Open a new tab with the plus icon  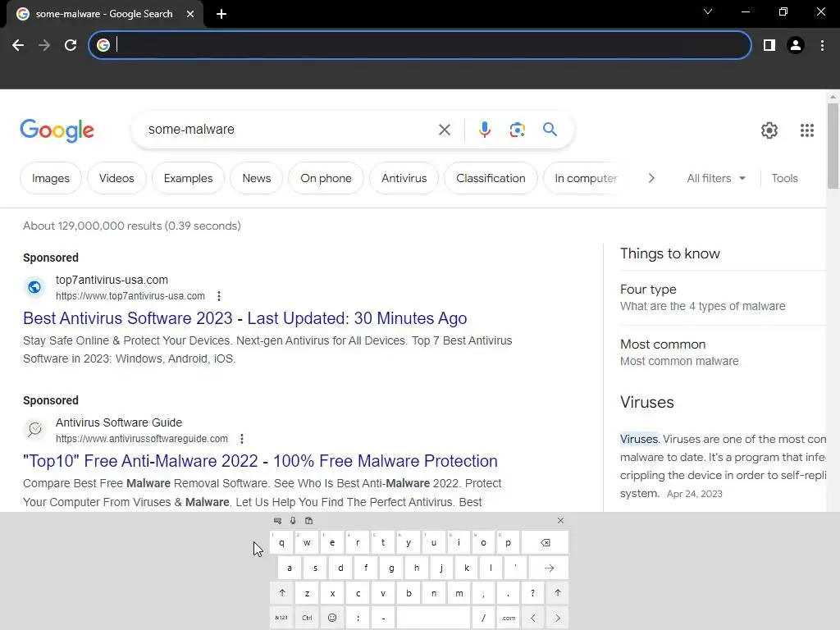pos(221,14)
